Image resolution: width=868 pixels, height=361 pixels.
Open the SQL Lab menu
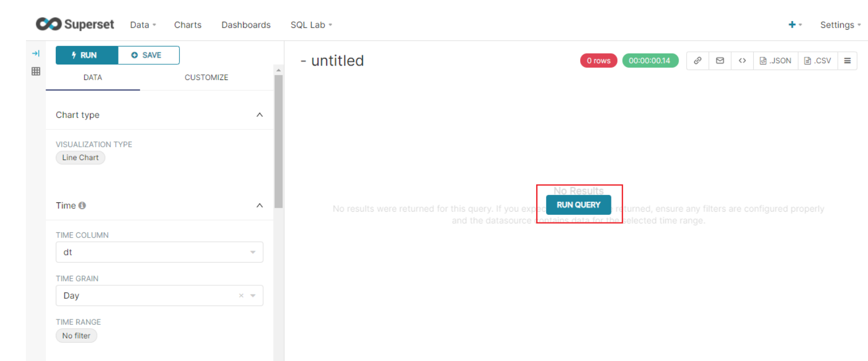tap(311, 25)
